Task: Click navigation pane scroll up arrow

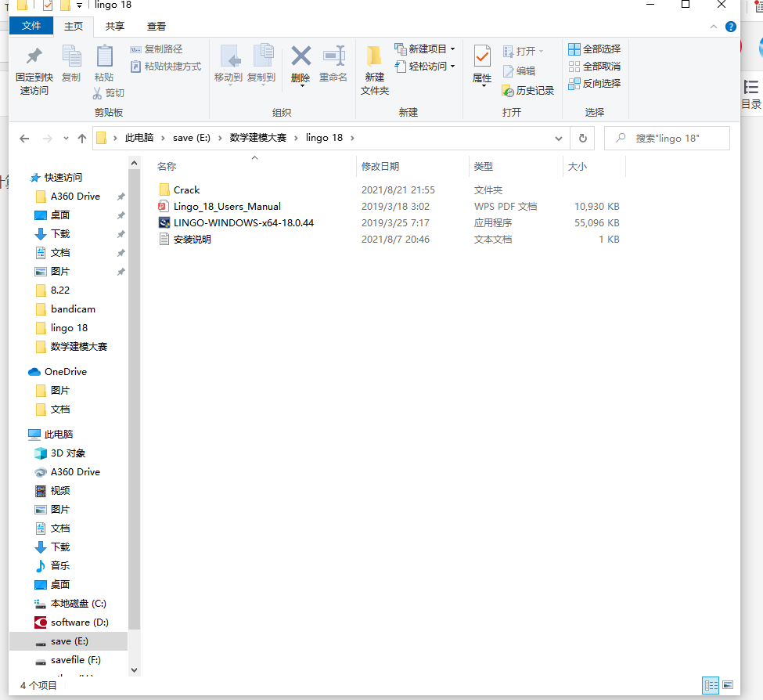Action: [135, 163]
